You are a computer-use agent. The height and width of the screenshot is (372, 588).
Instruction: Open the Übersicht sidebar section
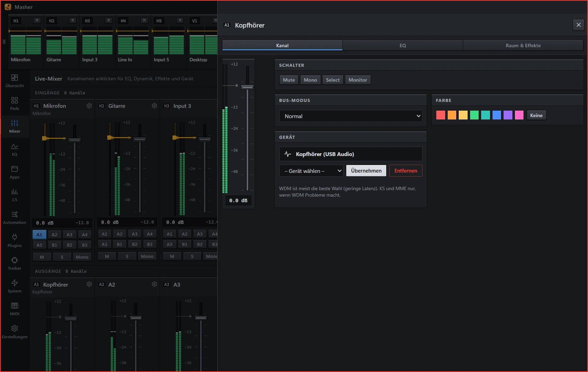click(14, 81)
